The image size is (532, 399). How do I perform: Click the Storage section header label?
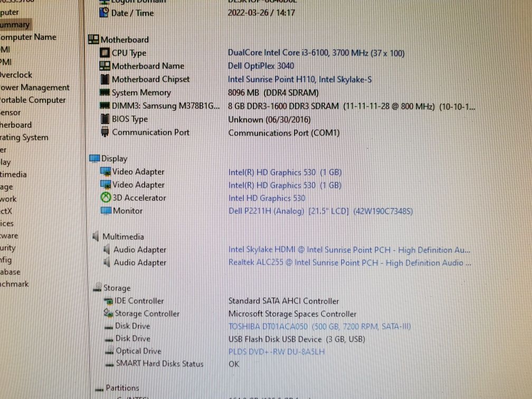click(x=117, y=288)
